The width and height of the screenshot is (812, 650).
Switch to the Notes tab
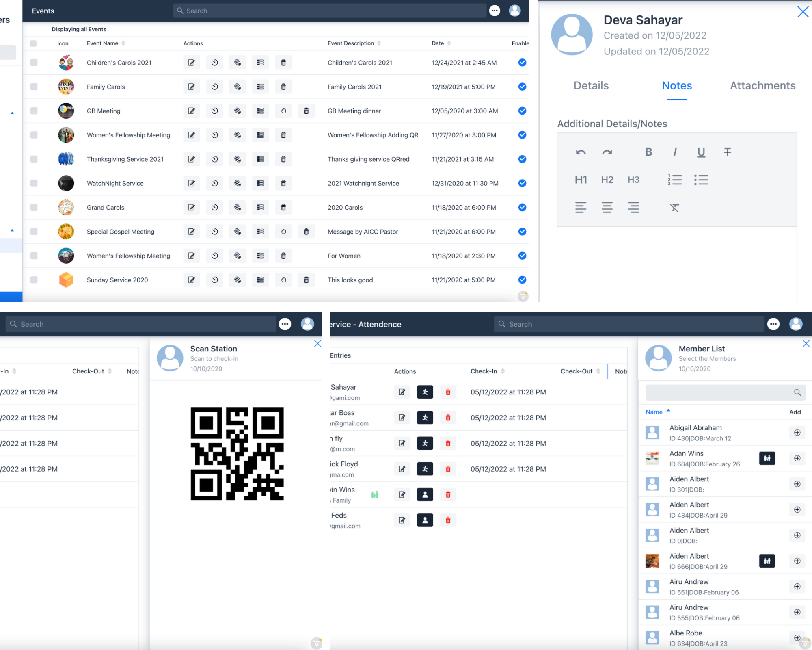(677, 86)
